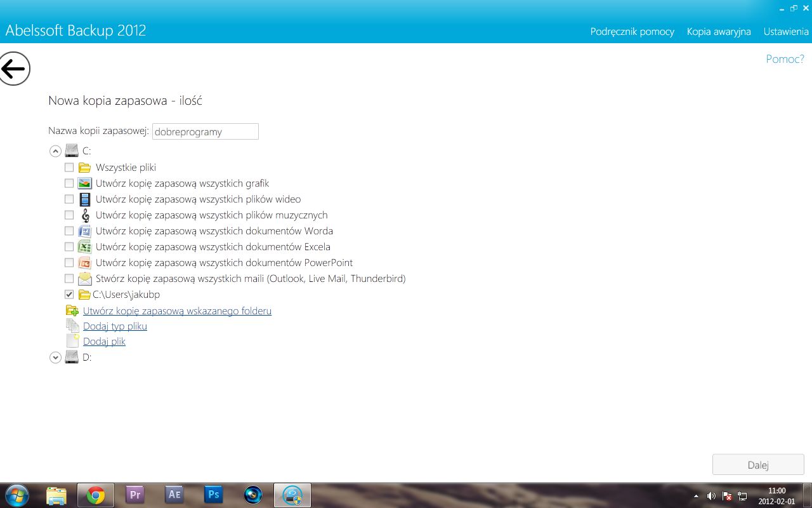
Task: Click the video film strip icon
Action: 84,199
